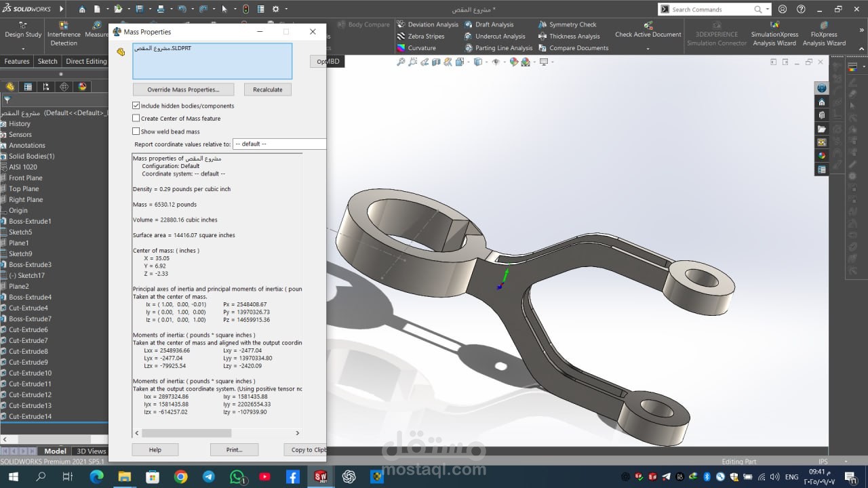
Task: Expand the Check Active Document dropdown
Action: (648, 48)
